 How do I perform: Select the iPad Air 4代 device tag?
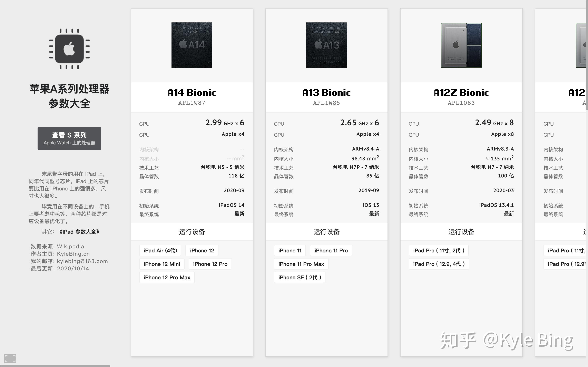[x=160, y=250]
